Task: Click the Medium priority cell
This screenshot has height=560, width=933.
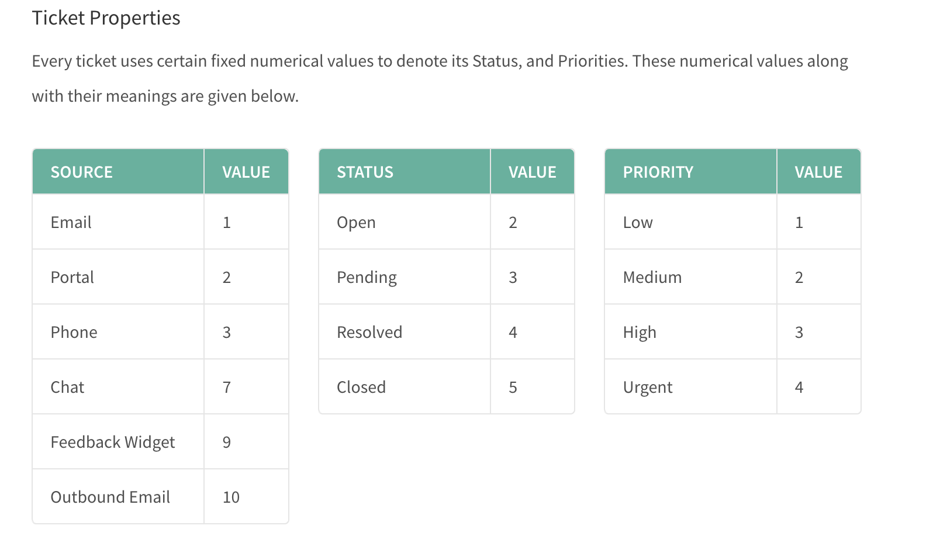Action: tap(690, 277)
